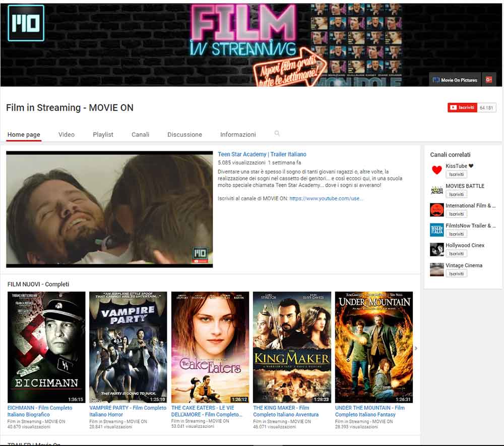Screen dimensions: 504x446
Task: Open Vintage Cinema channel avatar
Action: coord(437,269)
